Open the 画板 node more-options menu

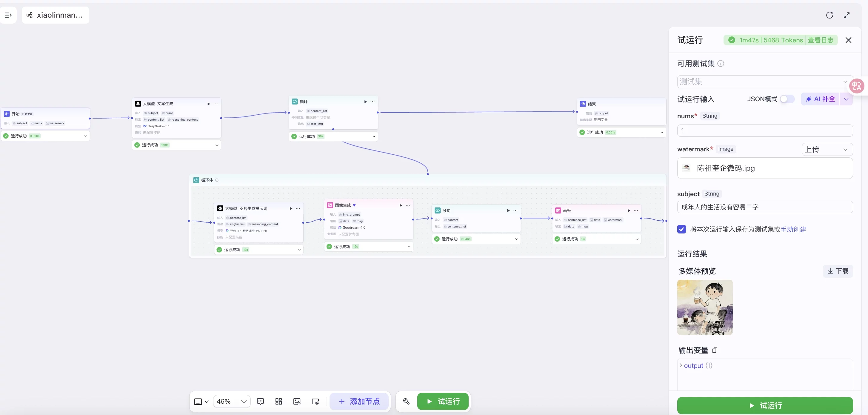point(636,211)
